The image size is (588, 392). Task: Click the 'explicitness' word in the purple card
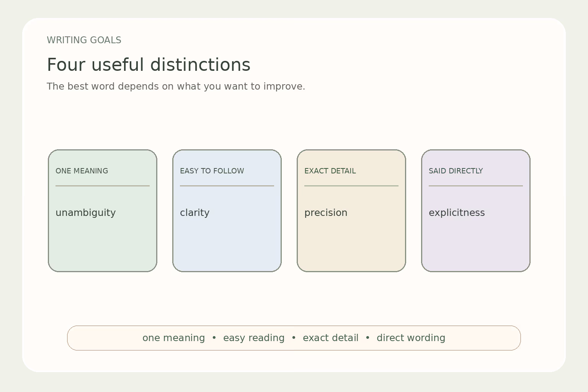(457, 213)
